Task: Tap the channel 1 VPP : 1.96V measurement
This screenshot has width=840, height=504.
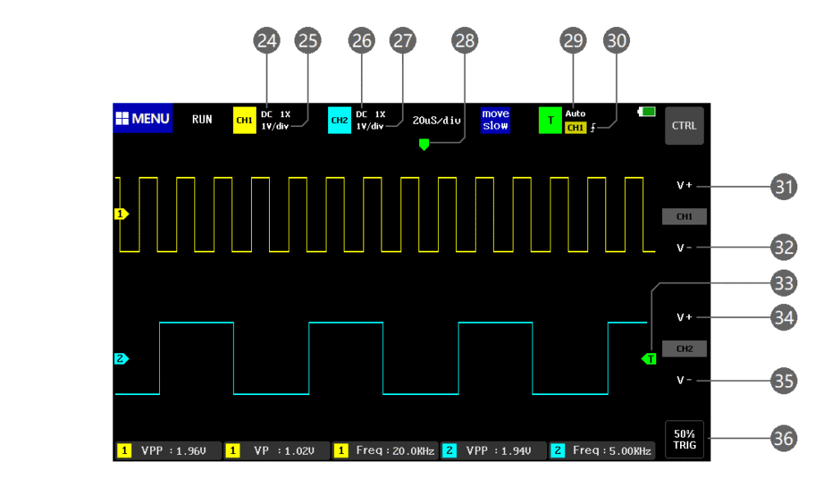Action: (168, 451)
